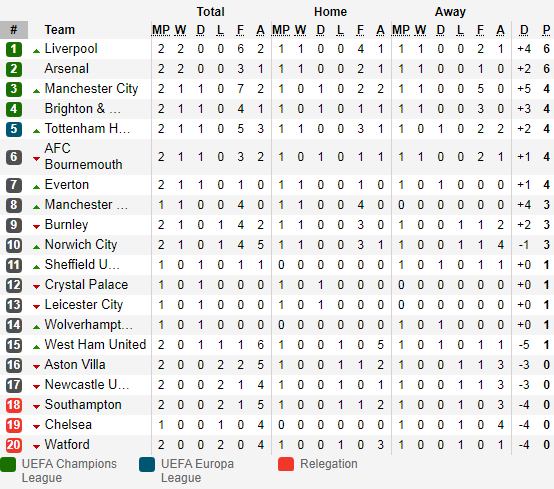
Task: Click Southampton's red rank 18 badge
Action: pos(14,405)
